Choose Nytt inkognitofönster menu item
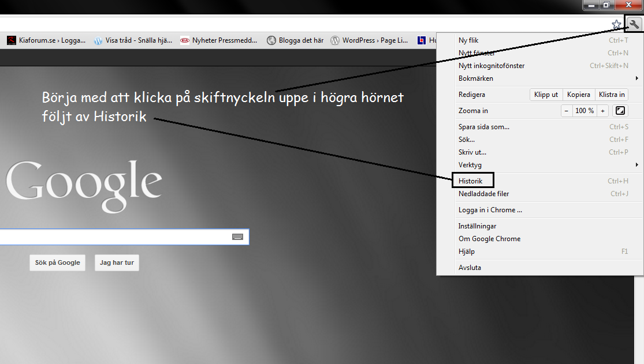 [492, 66]
